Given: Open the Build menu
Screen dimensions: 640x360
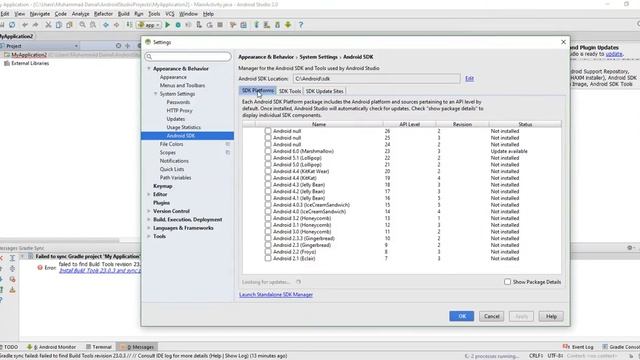Looking at the screenshot, I should (123, 14).
